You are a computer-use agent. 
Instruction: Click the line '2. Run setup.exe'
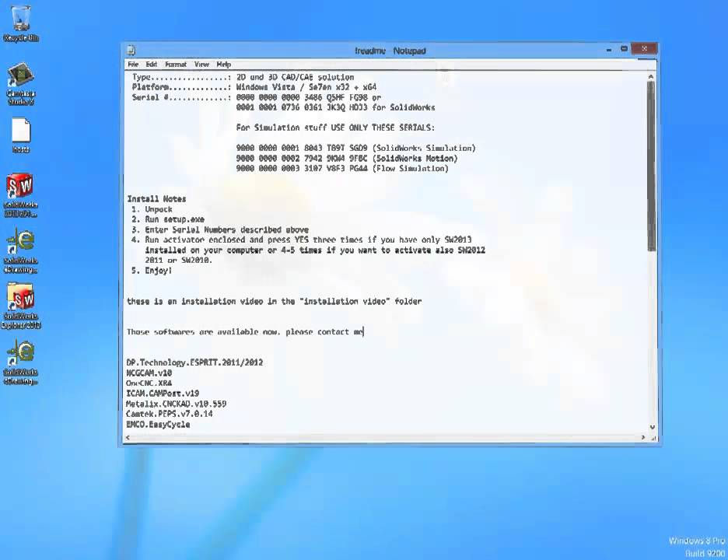pyautogui.click(x=167, y=219)
